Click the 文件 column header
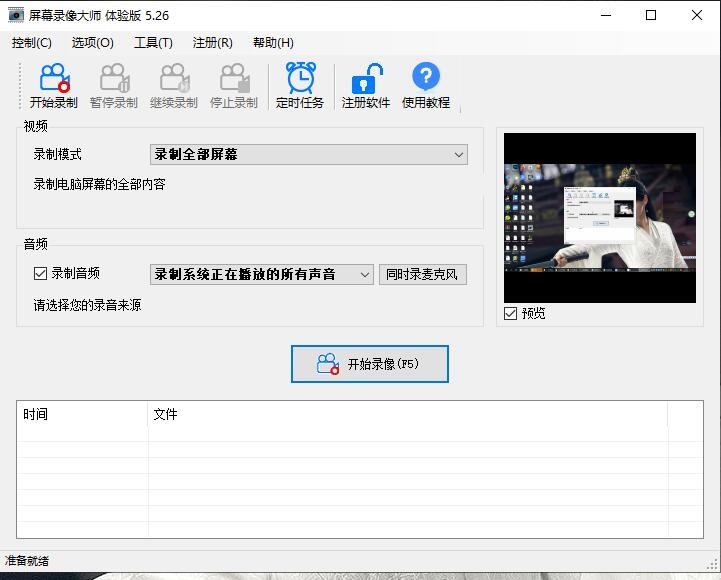The width and height of the screenshot is (721, 580). click(407, 414)
